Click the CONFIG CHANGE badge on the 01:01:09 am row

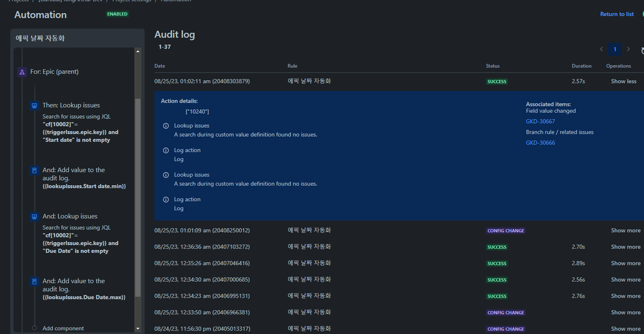[505, 230]
